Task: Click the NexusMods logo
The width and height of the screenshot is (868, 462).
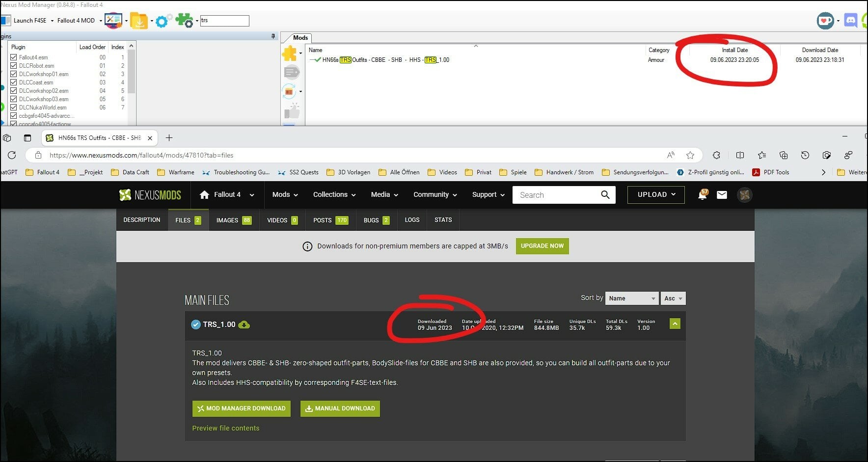Action: point(150,195)
